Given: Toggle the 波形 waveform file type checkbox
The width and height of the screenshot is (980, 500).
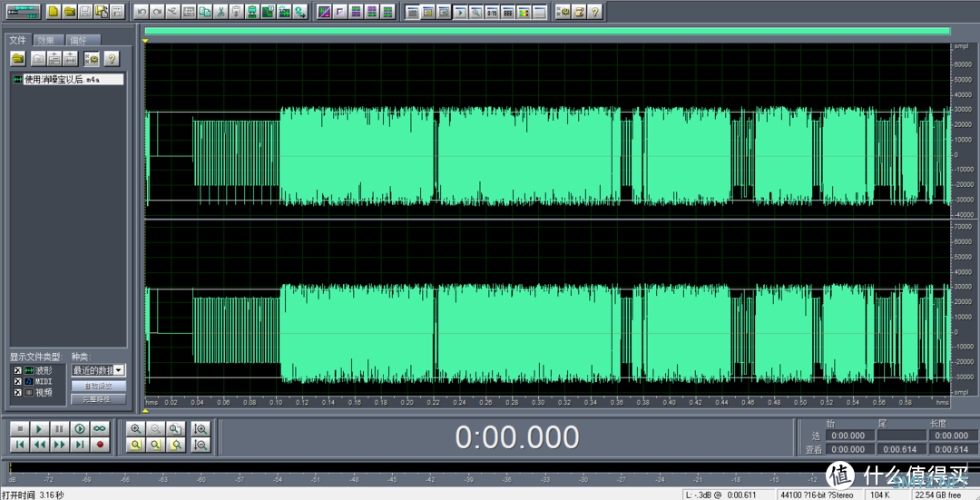Looking at the screenshot, I should (17, 371).
